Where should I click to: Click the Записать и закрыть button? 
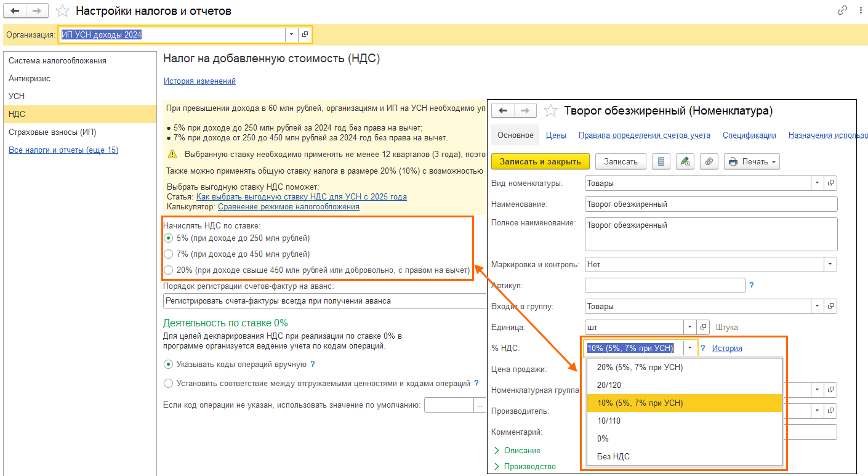pos(540,161)
